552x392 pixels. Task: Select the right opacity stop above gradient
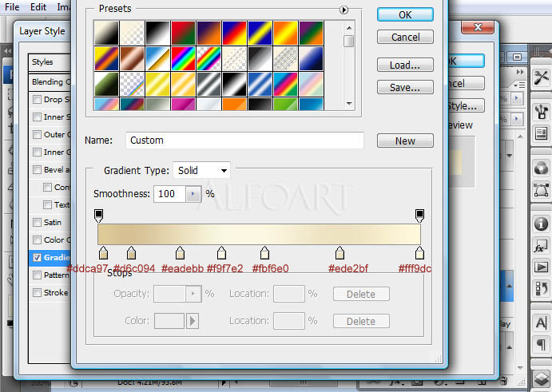click(419, 216)
